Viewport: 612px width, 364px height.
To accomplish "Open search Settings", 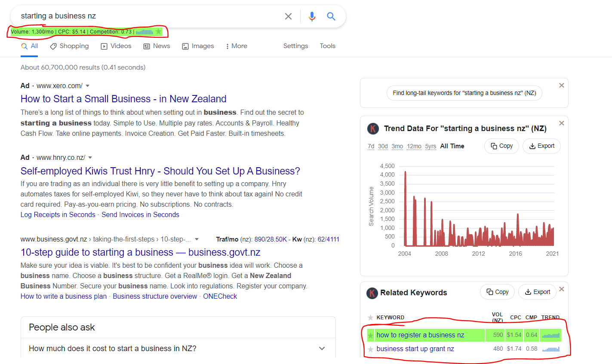I will (295, 46).
